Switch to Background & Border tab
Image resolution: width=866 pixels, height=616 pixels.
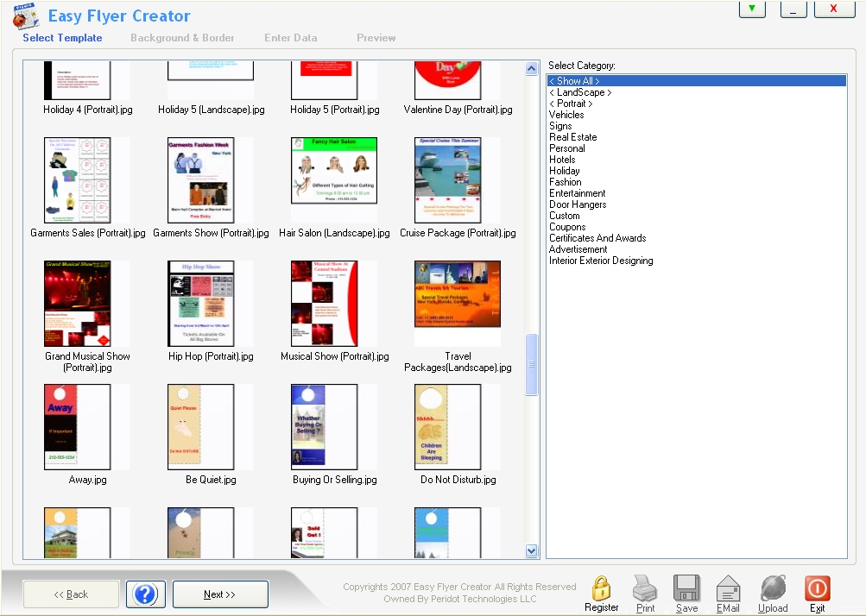[x=182, y=38]
